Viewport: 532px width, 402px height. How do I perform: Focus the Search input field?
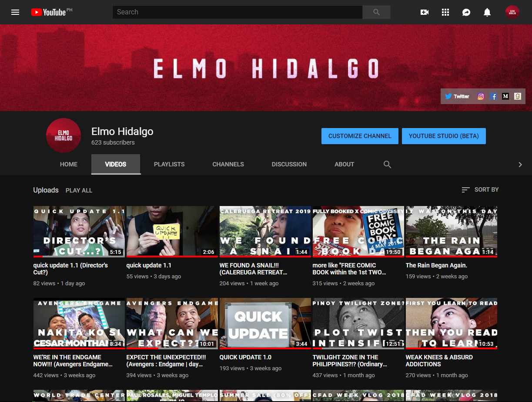238,12
